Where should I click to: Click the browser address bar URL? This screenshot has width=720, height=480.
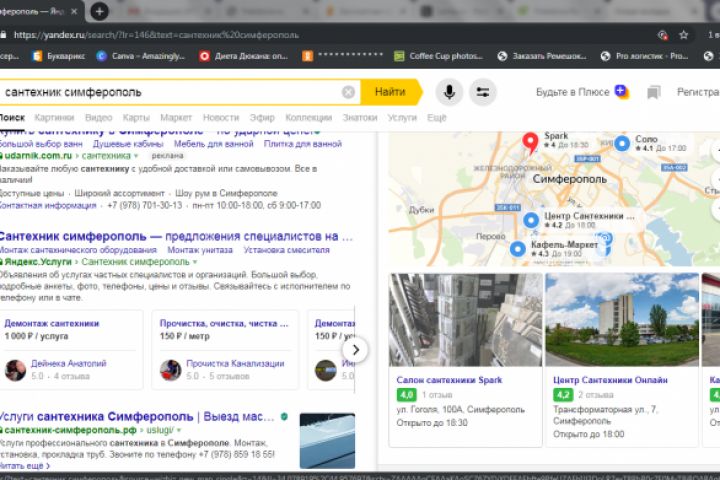156,35
